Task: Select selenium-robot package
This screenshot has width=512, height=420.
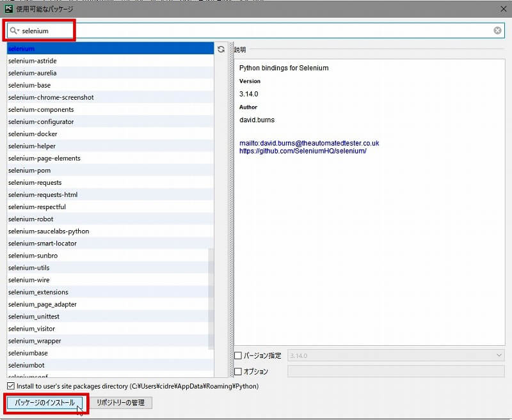Action: [110, 219]
